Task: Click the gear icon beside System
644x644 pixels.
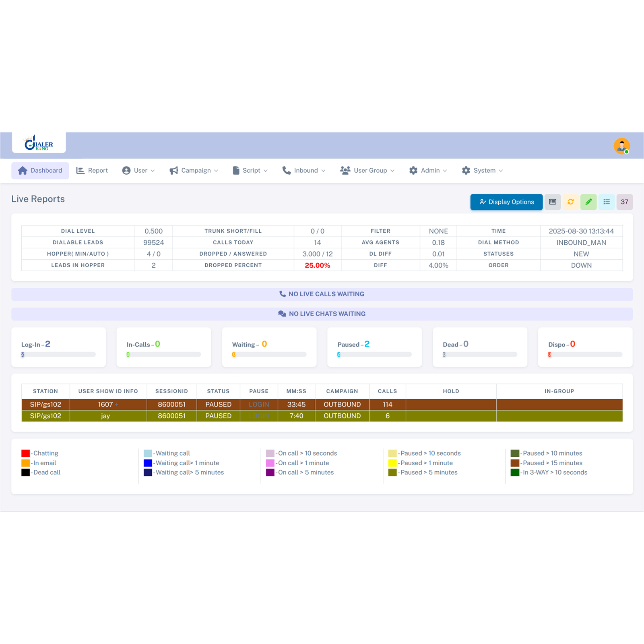Action: [466, 171]
